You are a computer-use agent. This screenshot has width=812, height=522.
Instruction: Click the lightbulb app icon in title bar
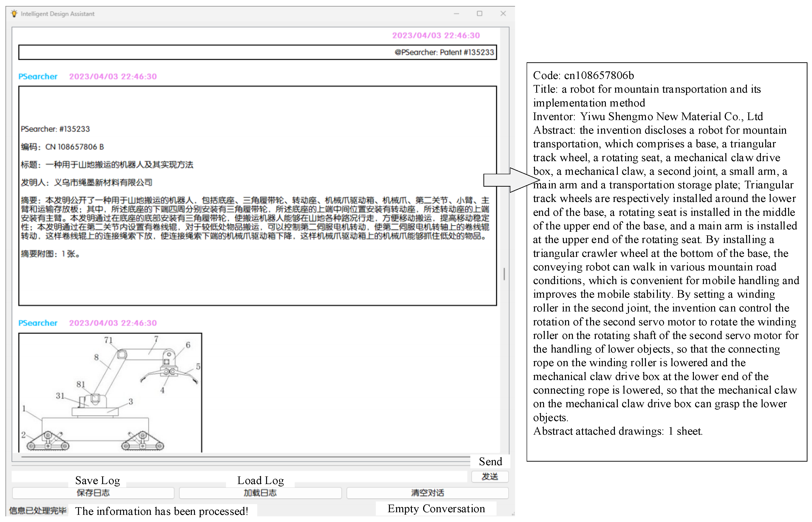tap(14, 14)
